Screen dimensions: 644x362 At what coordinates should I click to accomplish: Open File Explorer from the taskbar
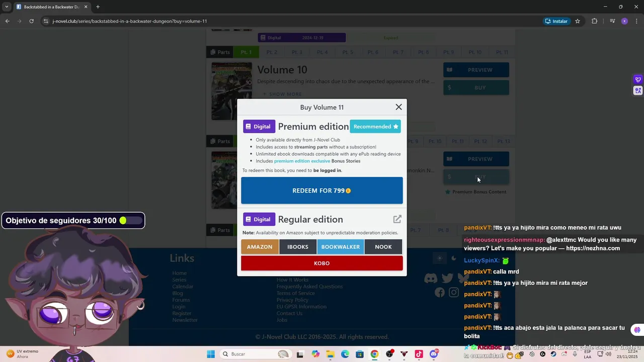pyautogui.click(x=330, y=354)
